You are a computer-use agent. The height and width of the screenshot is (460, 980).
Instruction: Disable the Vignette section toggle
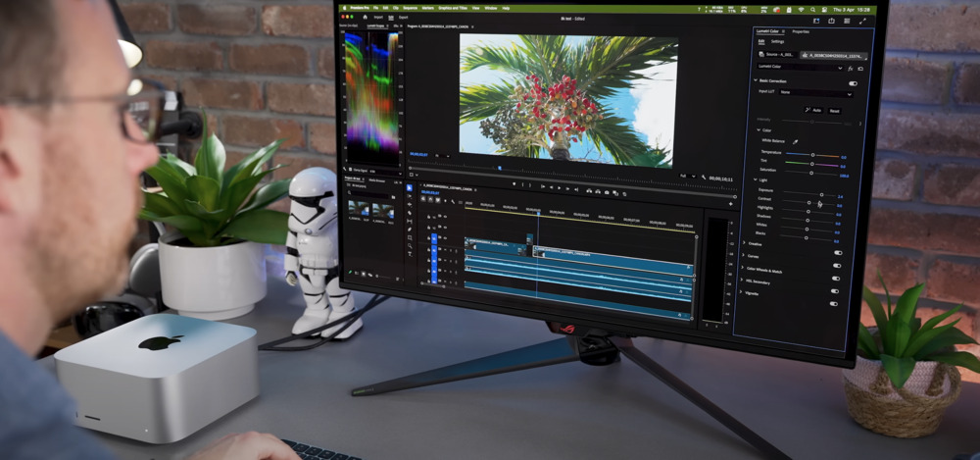click(x=834, y=303)
